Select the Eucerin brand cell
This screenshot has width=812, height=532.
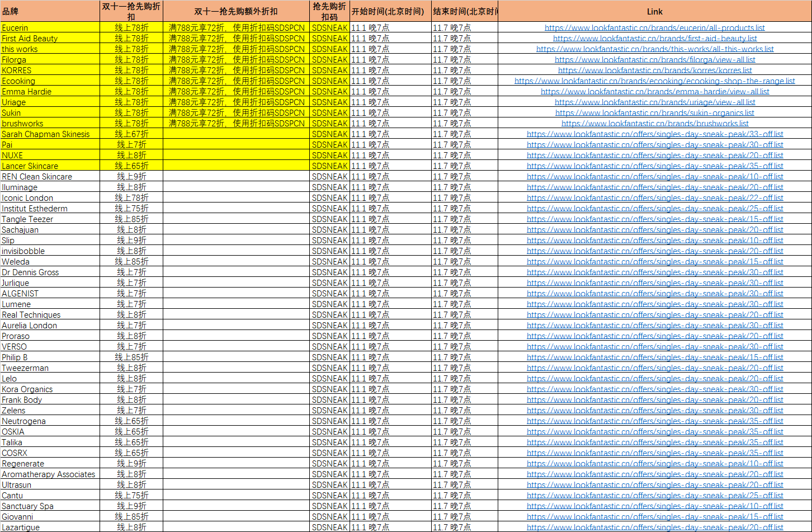[x=50, y=27]
